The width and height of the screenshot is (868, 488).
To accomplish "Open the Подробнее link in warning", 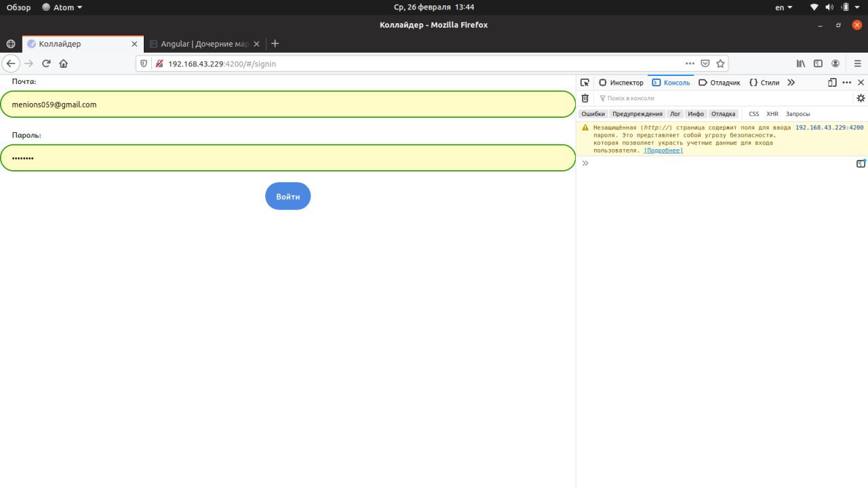I will pyautogui.click(x=663, y=150).
